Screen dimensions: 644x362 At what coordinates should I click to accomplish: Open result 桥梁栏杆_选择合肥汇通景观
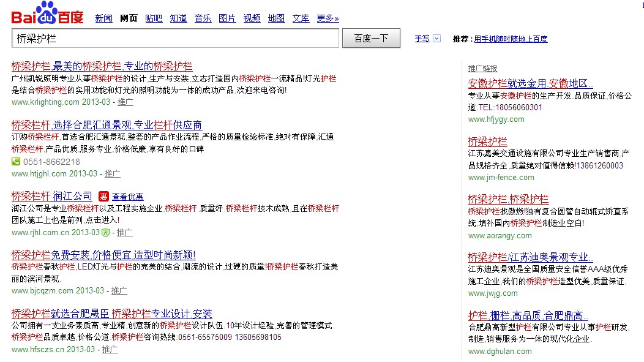click(107, 125)
